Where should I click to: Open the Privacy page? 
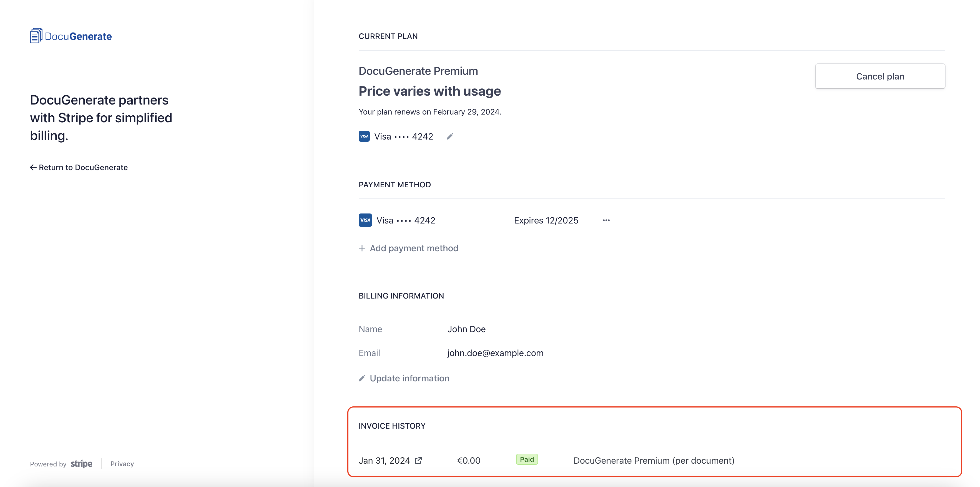pyautogui.click(x=122, y=464)
